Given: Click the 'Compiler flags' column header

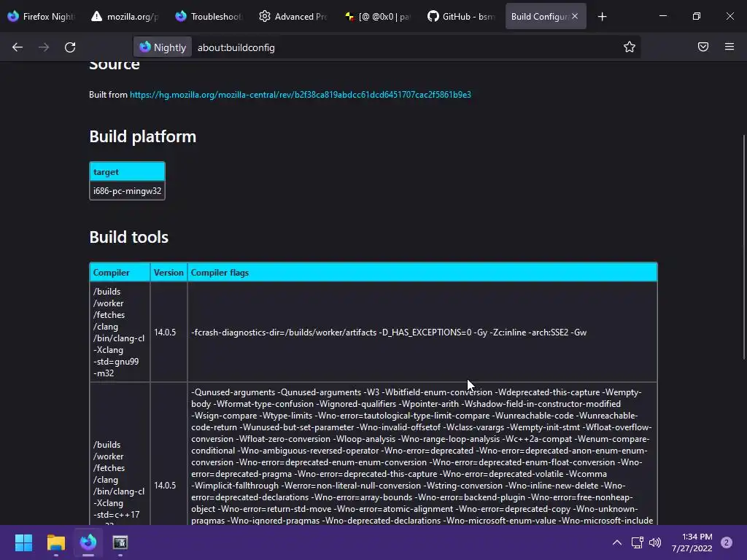Looking at the screenshot, I should [x=422, y=273].
